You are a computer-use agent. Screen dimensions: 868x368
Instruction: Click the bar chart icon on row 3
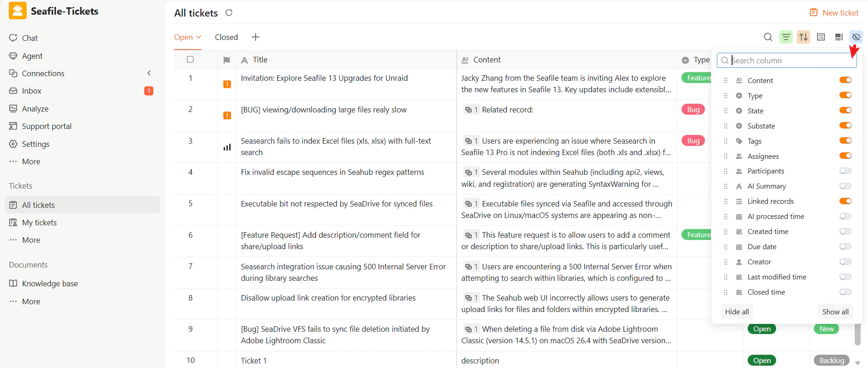[227, 147]
